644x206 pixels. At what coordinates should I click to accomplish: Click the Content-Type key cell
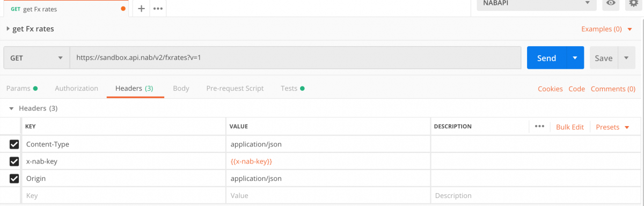pos(124,144)
